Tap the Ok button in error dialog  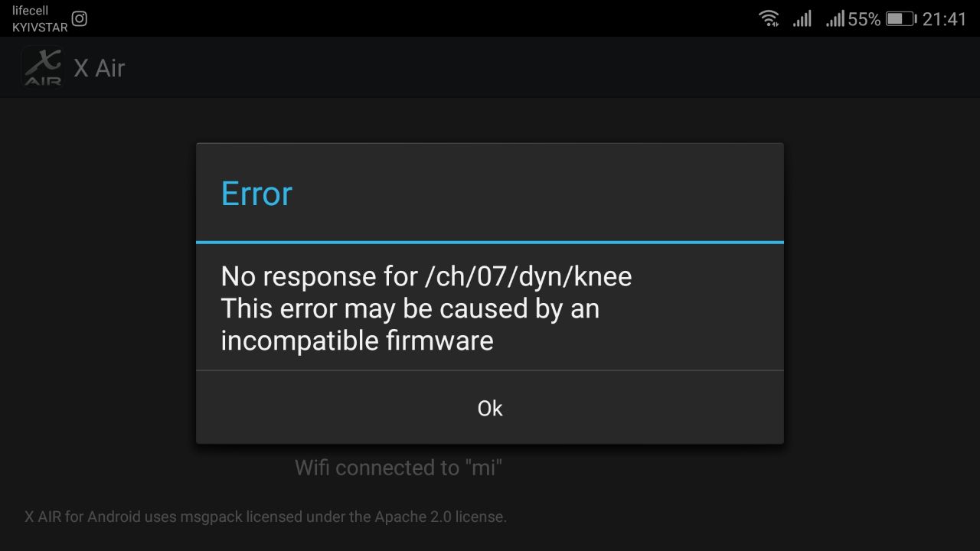click(x=490, y=408)
